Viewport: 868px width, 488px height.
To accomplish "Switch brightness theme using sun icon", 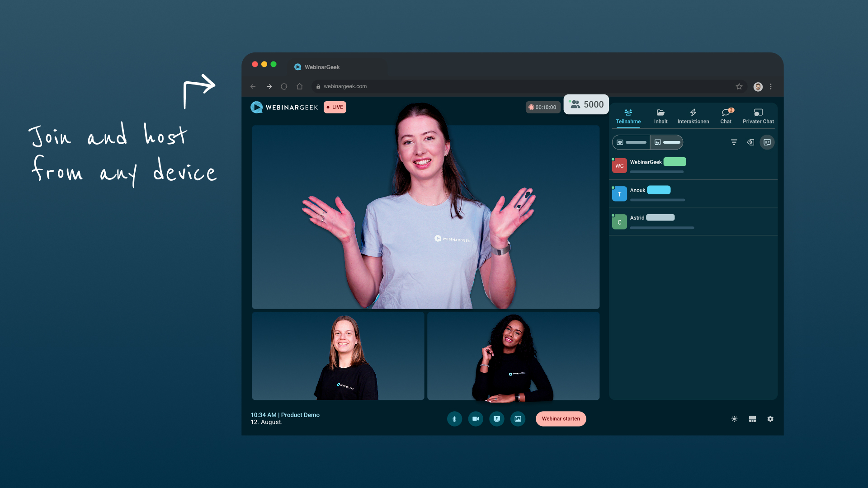I will pos(734,419).
